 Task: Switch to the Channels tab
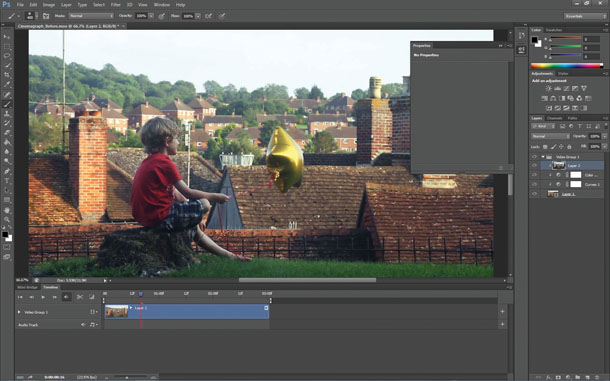coord(554,118)
